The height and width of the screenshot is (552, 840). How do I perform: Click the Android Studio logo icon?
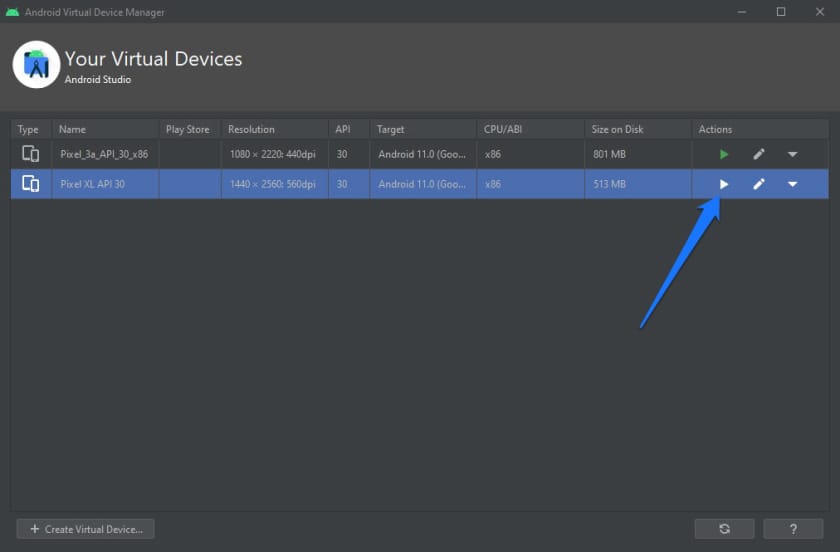click(36, 64)
